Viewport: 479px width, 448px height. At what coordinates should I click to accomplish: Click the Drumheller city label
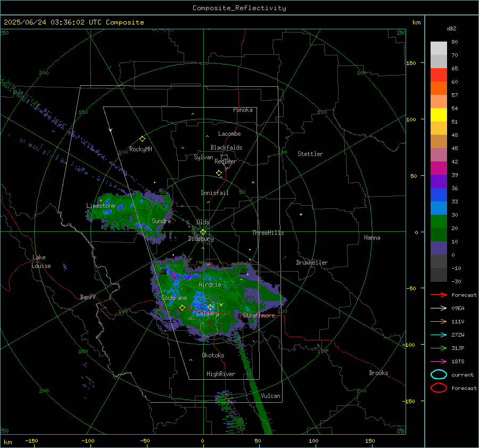pyautogui.click(x=312, y=263)
